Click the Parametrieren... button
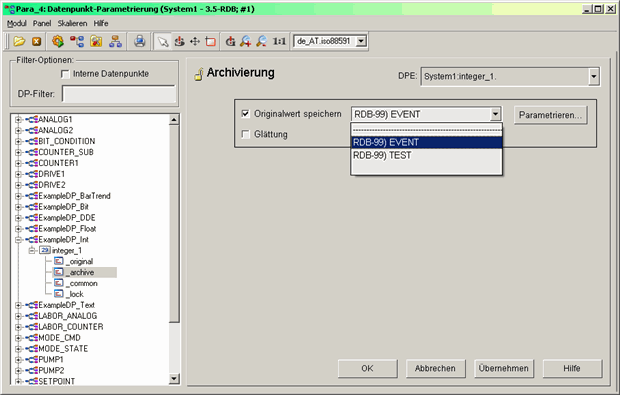Image resolution: width=620 pixels, height=395 pixels. click(x=550, y=115)
